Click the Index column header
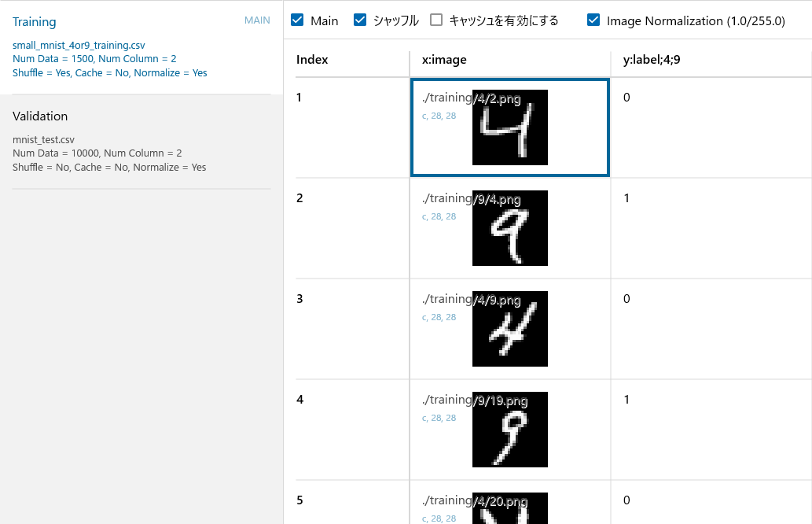812x524 pixels. [312, 59]
